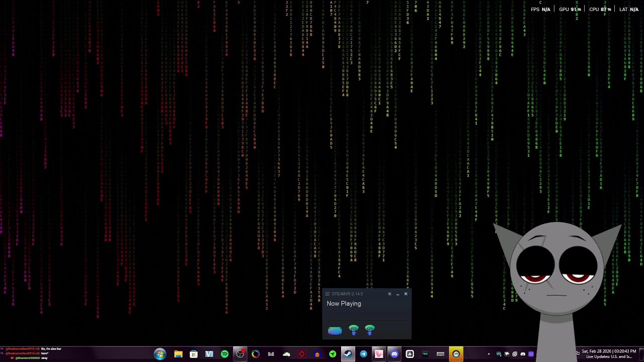Image resolution: width=644 pixels, height=362 pixels.
Task: Open the blue V app on the taskbar
Action: point(209,354)
